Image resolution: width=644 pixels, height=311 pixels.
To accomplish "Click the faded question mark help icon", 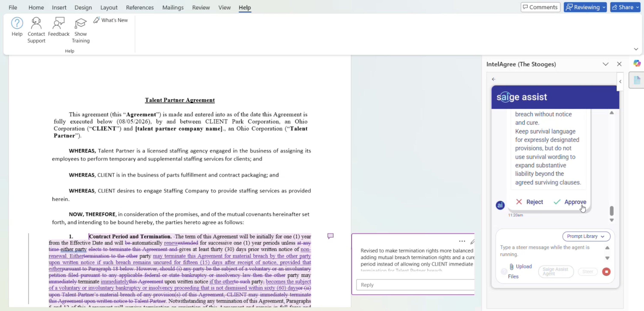I will 504,271.
